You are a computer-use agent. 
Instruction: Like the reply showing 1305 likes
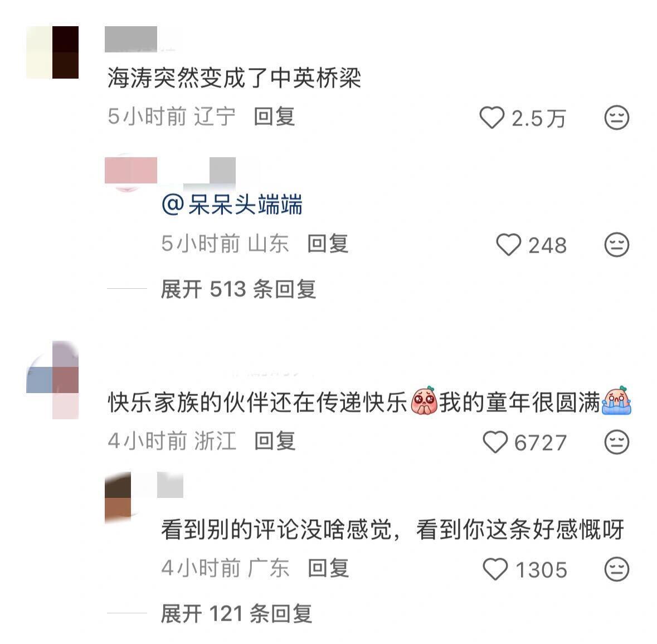coord(495,569)
